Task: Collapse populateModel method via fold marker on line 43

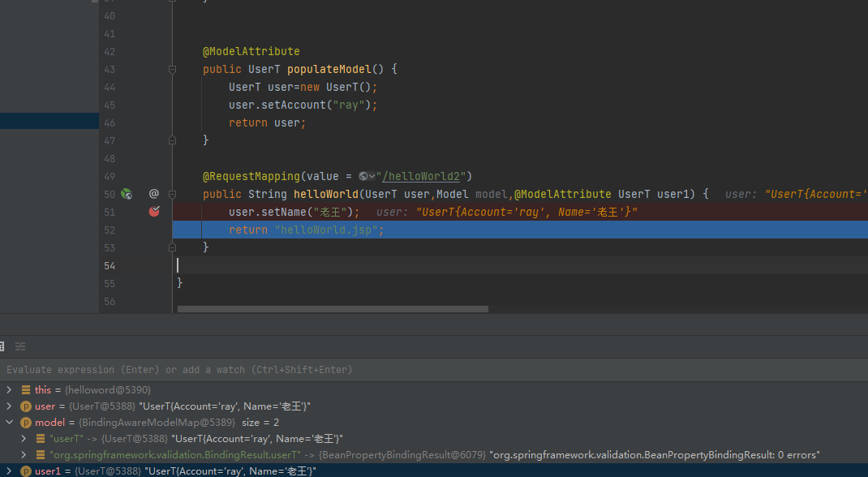Action: coord(172,70)
